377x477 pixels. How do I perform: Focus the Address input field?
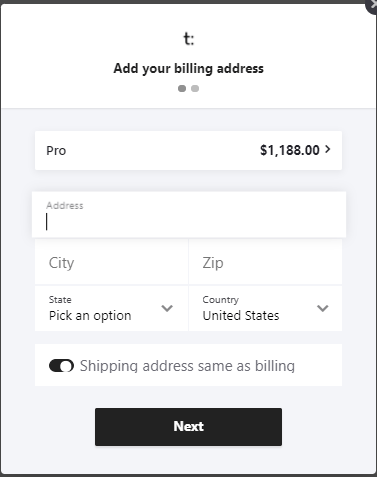pos(189,215)
